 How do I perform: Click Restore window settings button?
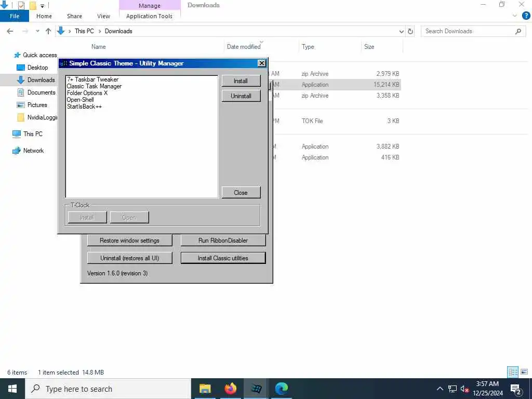click(x=129, y=241)
